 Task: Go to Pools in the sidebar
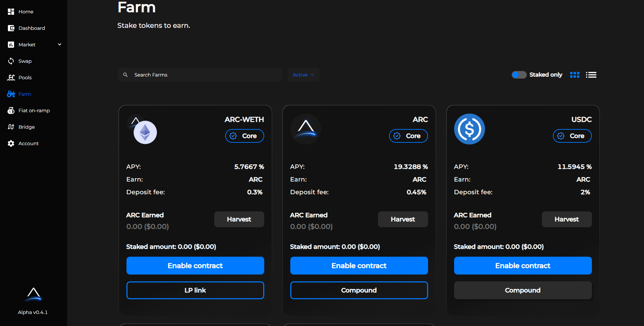(25, 78)
